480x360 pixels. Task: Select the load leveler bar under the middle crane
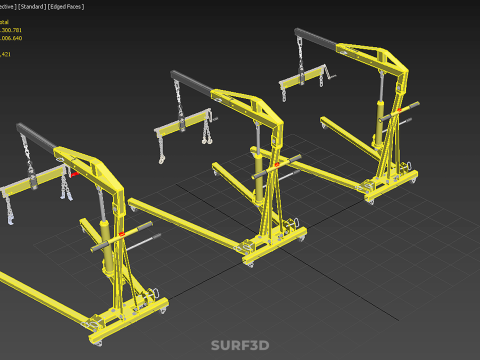[x=182, y=123]
